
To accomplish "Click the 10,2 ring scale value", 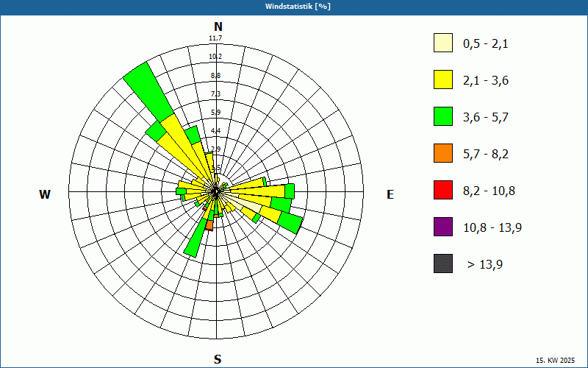I will (x=215, y=57).
